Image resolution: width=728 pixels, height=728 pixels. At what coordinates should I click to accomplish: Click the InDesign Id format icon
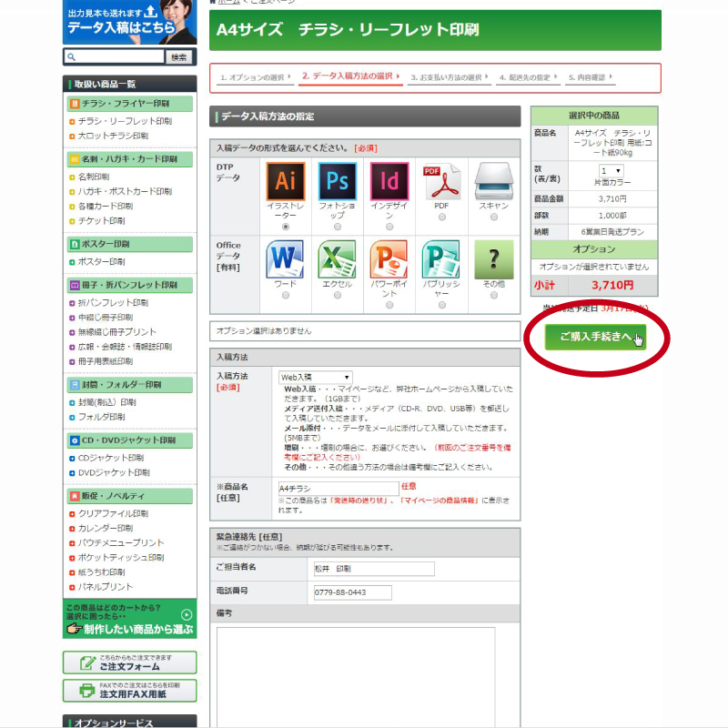(x=389, y=181)
